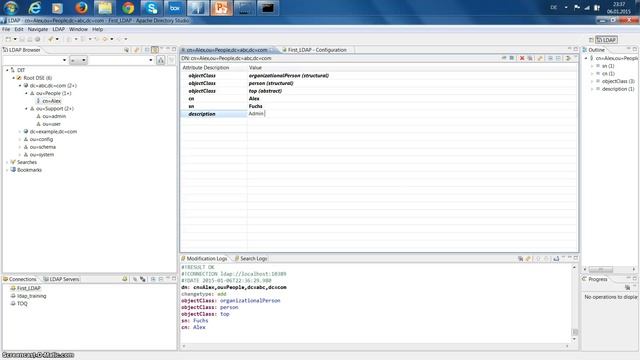Click the export icon in Modification Logs toolbar

pos(556,258)
